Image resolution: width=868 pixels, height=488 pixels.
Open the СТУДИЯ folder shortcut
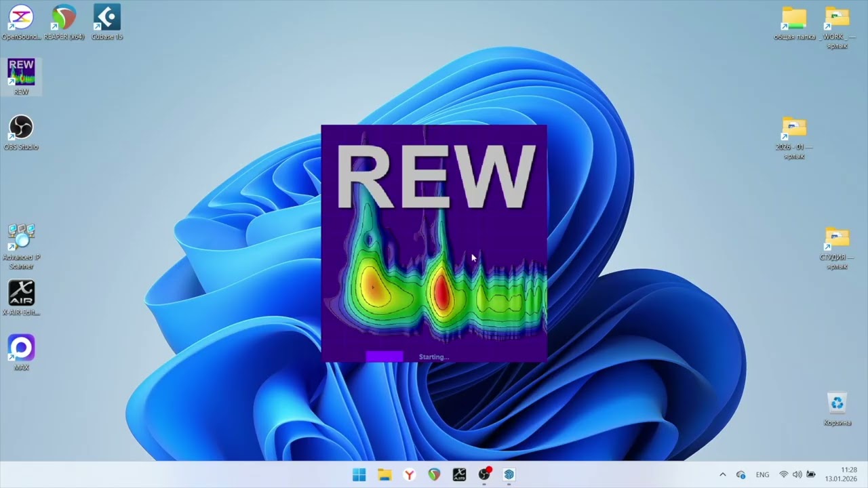pyautogui.click(x=837, y=249)
